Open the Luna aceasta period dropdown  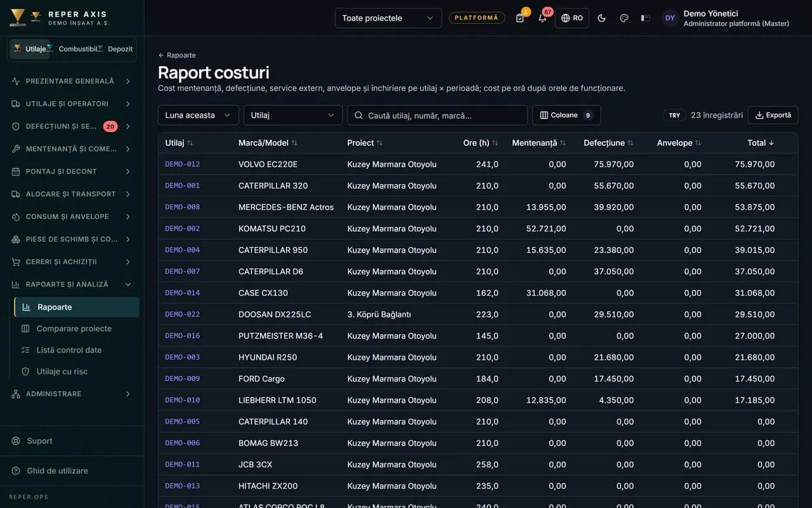point(199,115)
